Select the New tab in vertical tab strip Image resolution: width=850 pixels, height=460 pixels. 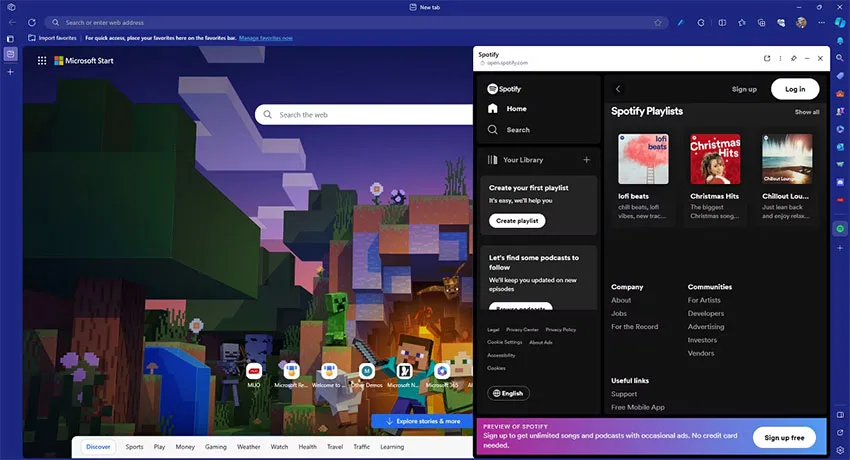pyautogui.click(x=10, y=54)
